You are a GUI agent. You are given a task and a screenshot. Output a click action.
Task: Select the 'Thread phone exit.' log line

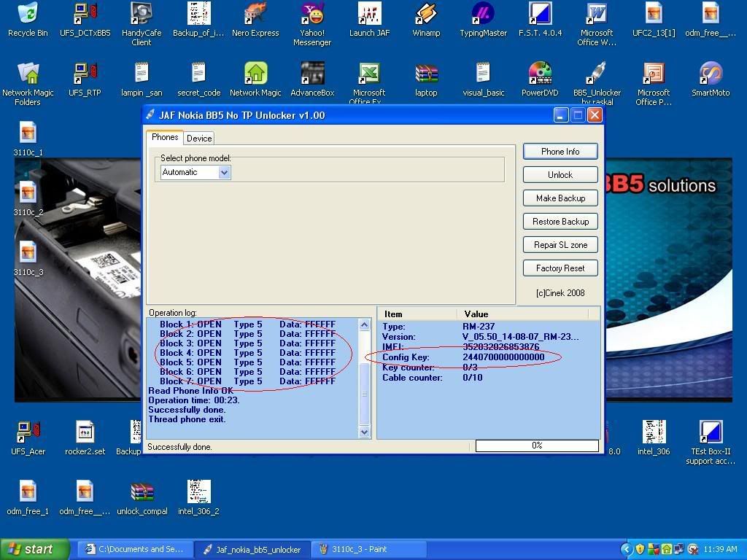[x=187, y=419]
